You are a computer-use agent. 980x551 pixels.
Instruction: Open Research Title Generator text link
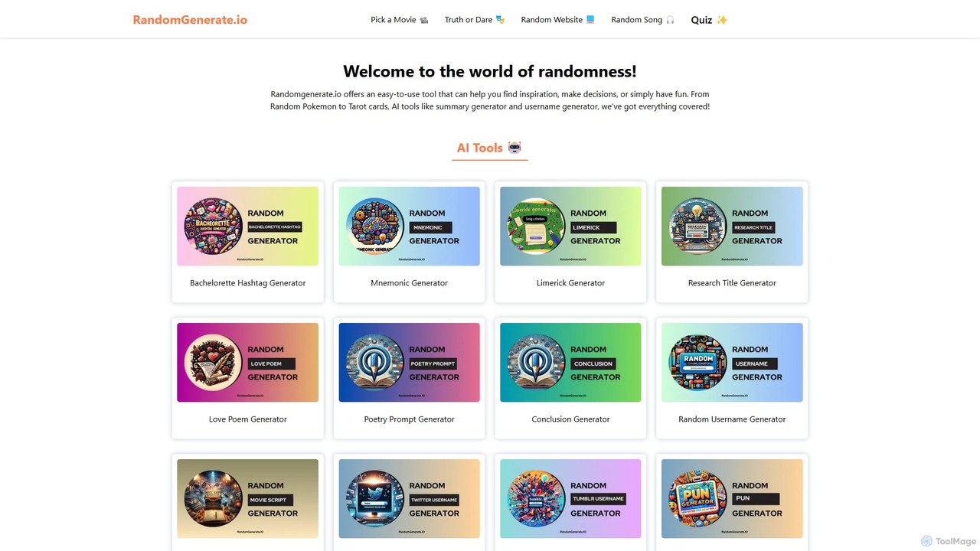pyautogui.click(x=733, y=283)
